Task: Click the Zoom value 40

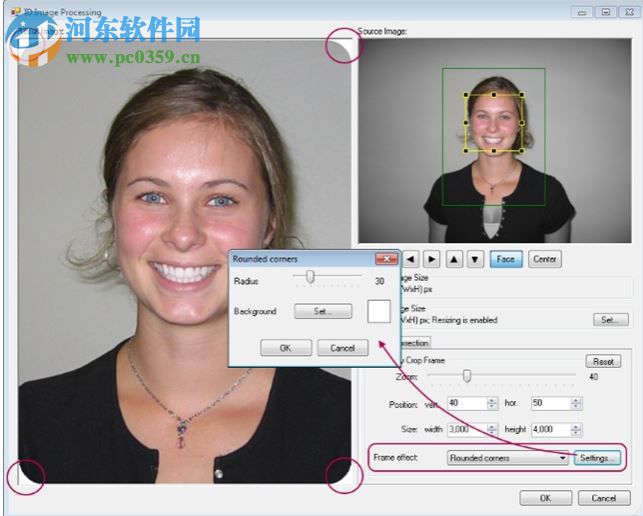Action: pos(593,377)
